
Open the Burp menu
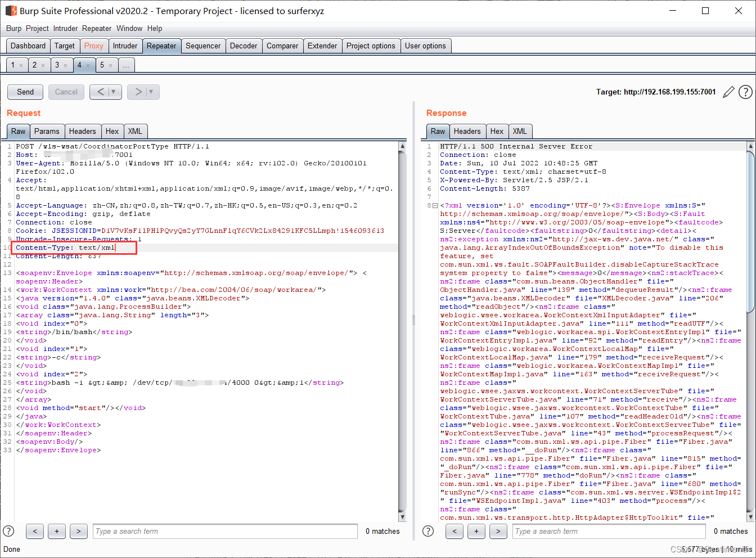coord(14,28)
